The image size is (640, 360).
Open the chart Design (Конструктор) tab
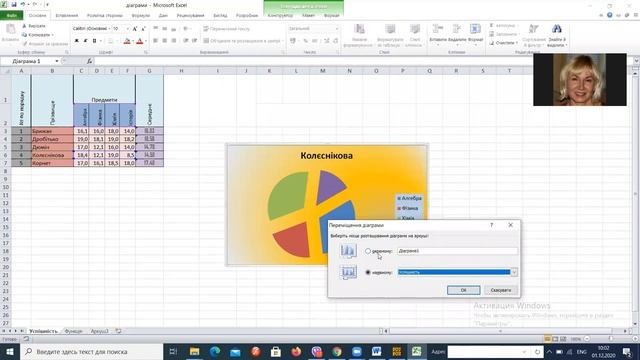[280, 16]
